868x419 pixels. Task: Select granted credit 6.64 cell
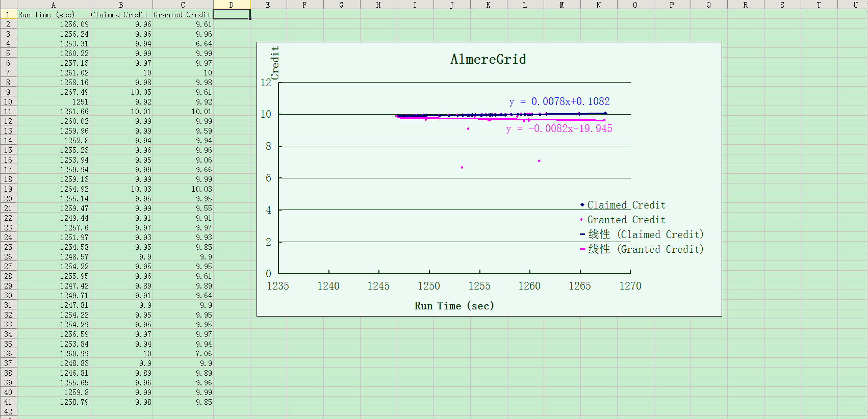pyautogui.click(x=183, y=43)
